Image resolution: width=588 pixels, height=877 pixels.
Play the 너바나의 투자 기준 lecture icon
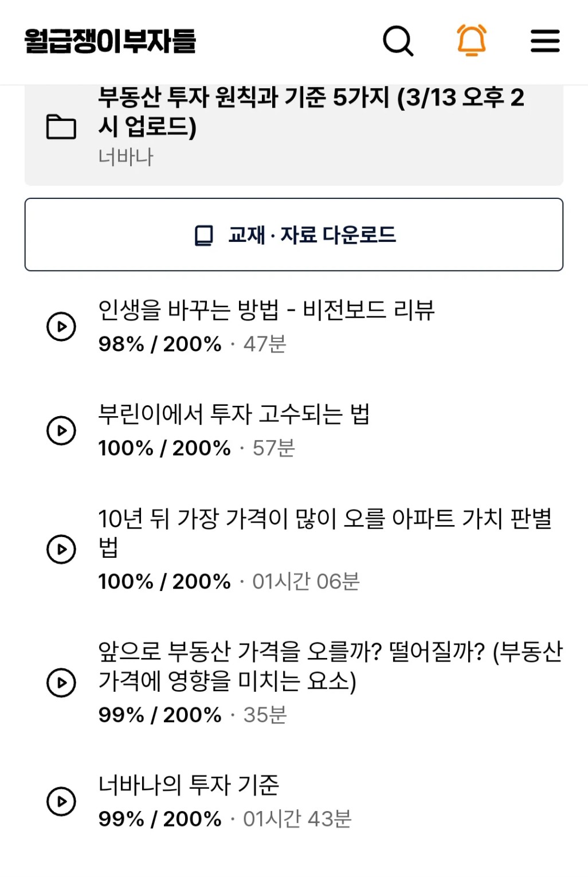(61, 801)
